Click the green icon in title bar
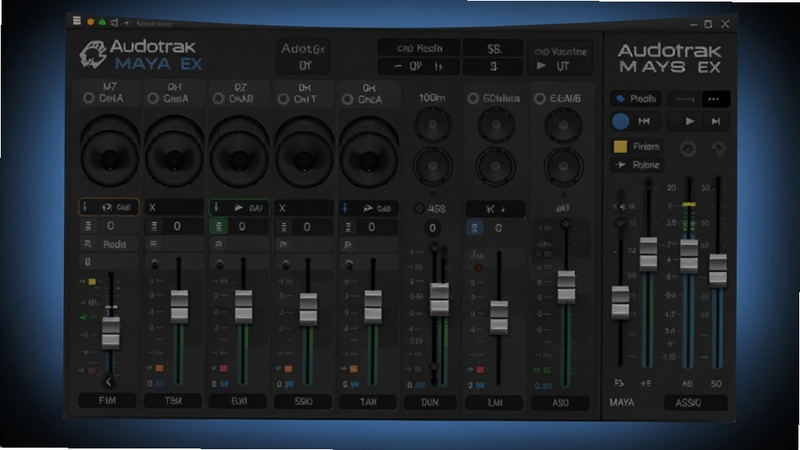The height and width of the screenshot is (450, 800). [102, 22]
